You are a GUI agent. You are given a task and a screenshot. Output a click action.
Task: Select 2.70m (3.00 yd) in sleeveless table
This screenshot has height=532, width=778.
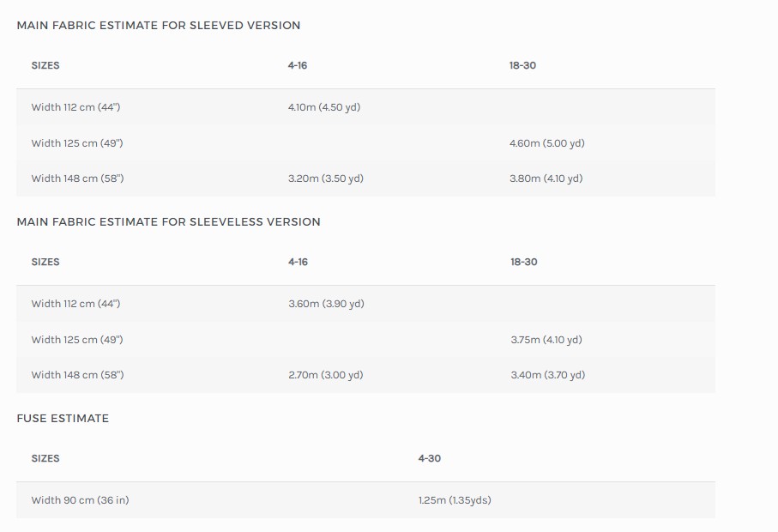pos(325,375)
